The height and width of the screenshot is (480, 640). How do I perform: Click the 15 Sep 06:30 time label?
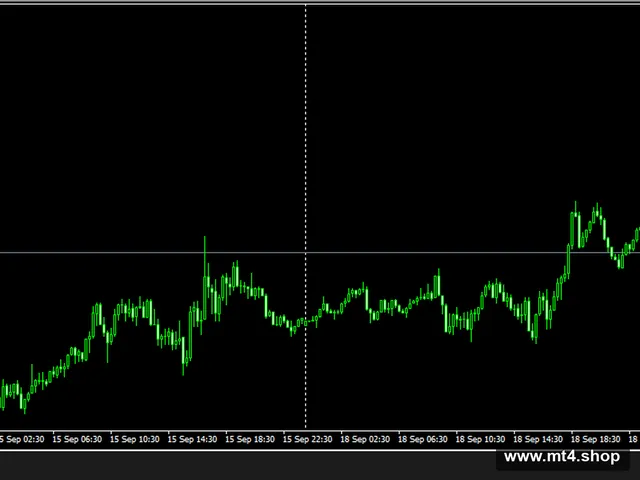click(x=77, y=440)
